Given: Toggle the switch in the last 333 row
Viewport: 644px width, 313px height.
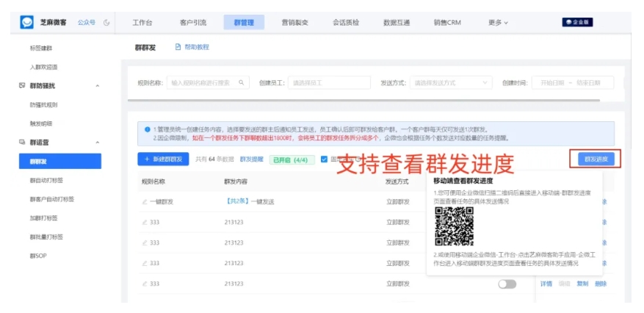Looking at the screenshot, I should (507, 284).
